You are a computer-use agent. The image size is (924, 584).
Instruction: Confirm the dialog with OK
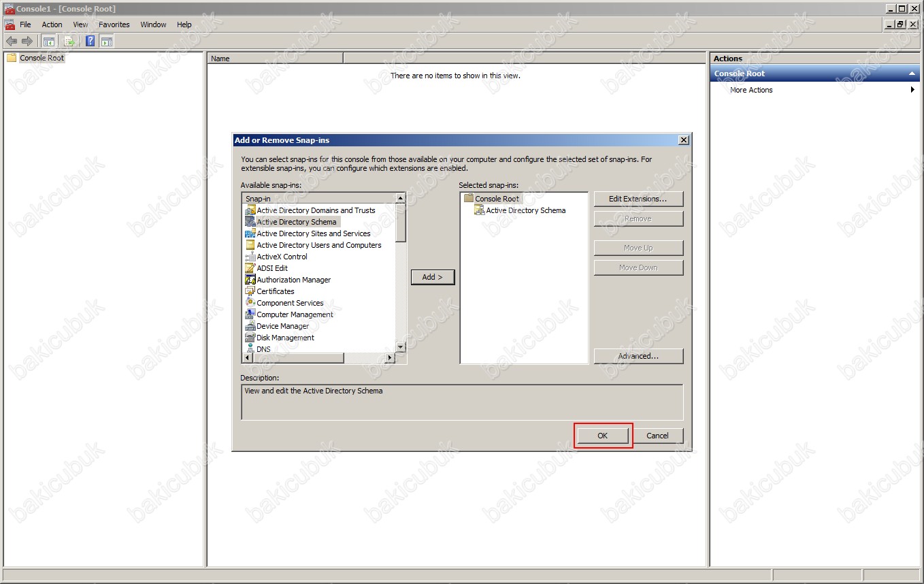[x=603, y=436]
